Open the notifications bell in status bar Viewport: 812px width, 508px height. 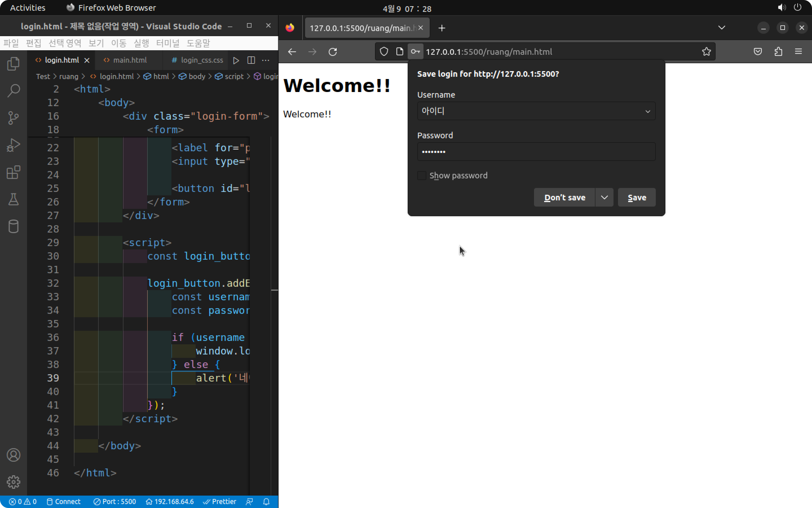(x=266, y=502)
